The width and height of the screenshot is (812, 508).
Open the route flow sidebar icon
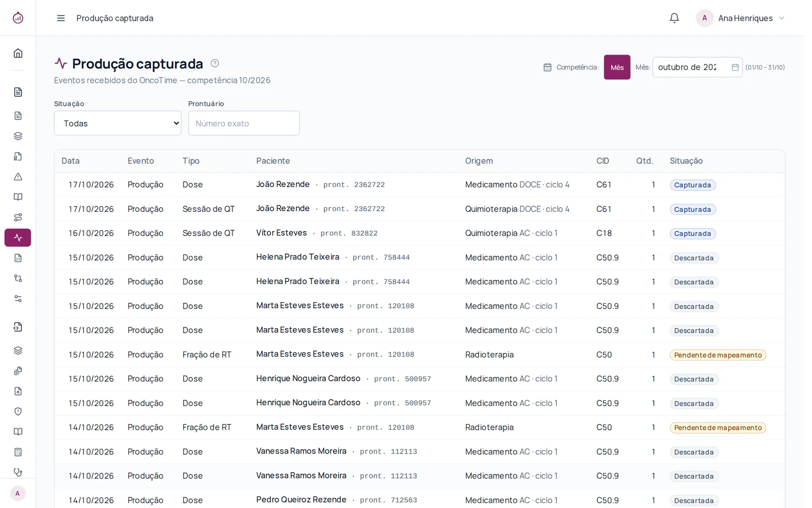pyautogui.click(x=18, y=217)
